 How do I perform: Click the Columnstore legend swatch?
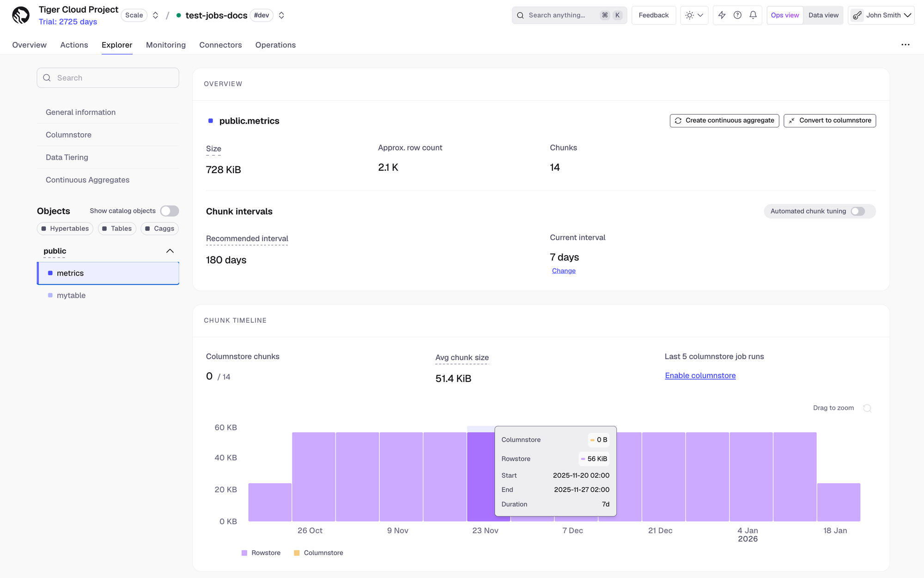click(x=297, y=553)
